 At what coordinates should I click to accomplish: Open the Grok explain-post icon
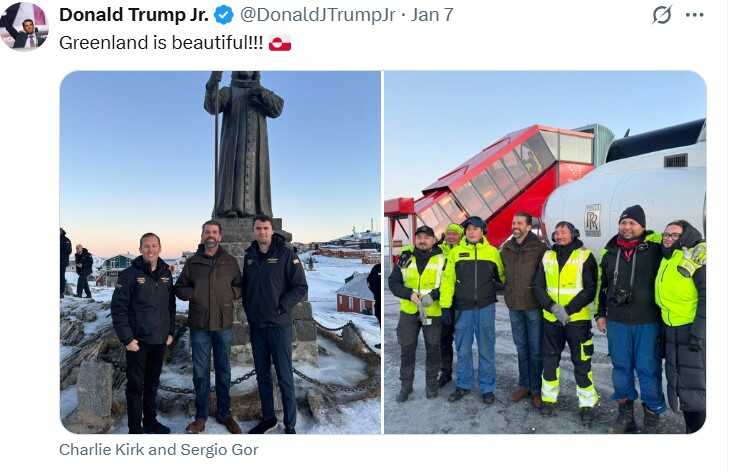(x=662, y=15)
